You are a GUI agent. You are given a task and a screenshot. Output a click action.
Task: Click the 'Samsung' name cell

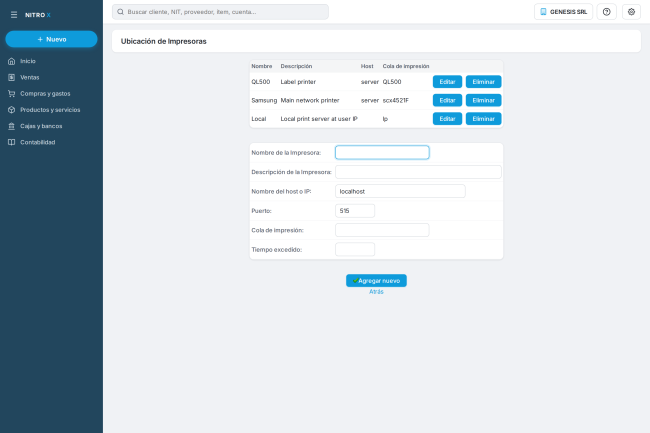point(264,100)
